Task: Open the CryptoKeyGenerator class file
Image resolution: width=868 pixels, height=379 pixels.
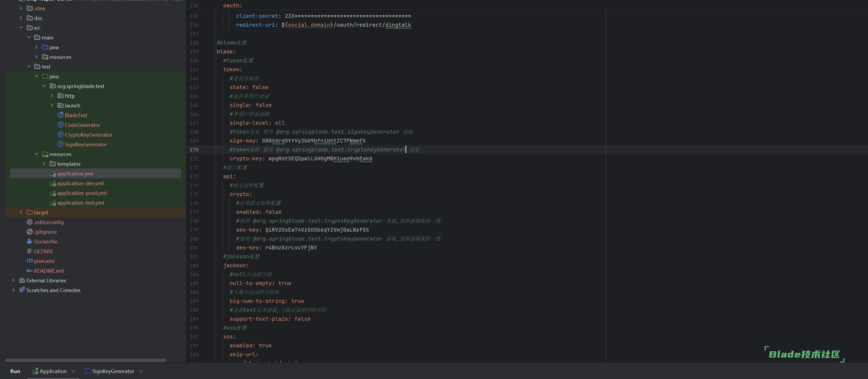Action: [x=88, y=135]
